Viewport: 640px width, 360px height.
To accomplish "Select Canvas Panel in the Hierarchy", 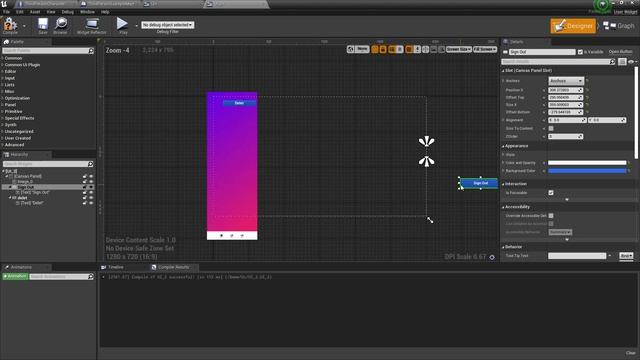I will click(x=28, y=176).
